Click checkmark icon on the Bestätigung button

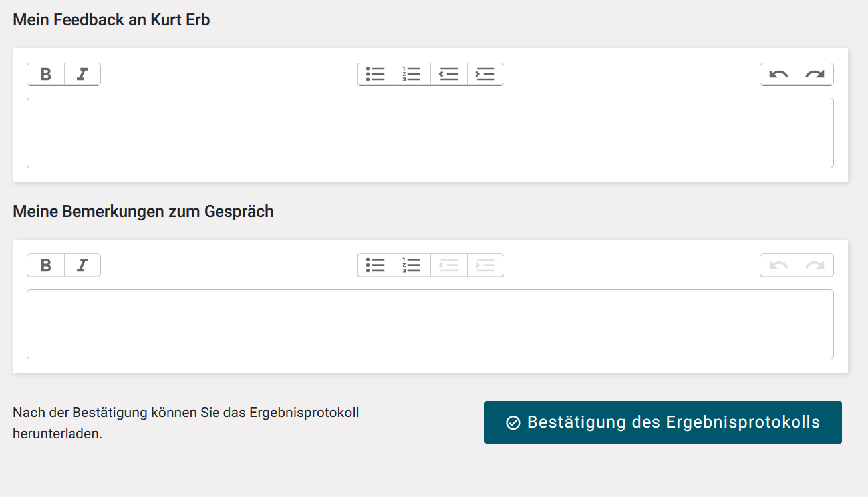[x=513, y=422]
